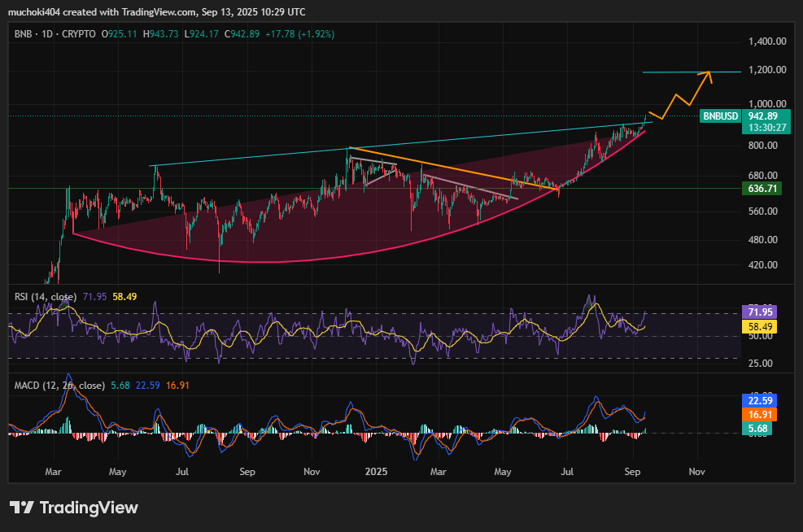Click the Nov label at far right of time axis
803x532 pixels.
[x=696, y=471]
